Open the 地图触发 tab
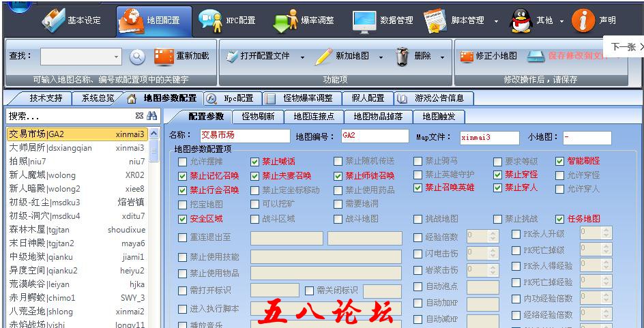Viewport: 644px width, 328px height. pyautogui.click(x=439, y=117)
